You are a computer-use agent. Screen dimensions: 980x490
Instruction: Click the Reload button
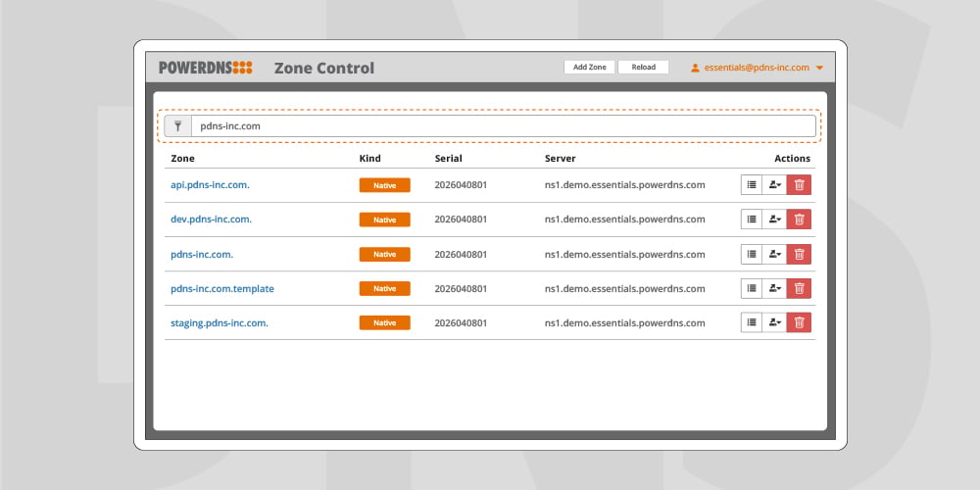pos(643,67)
